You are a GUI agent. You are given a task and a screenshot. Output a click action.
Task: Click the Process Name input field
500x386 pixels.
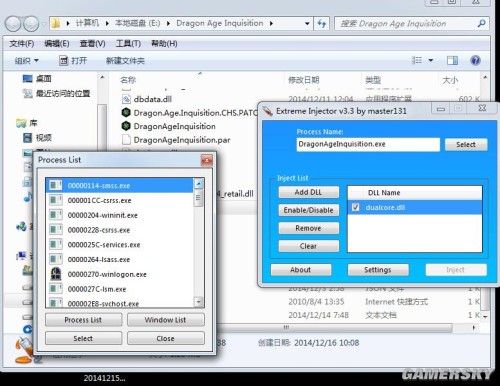[368, 144]
